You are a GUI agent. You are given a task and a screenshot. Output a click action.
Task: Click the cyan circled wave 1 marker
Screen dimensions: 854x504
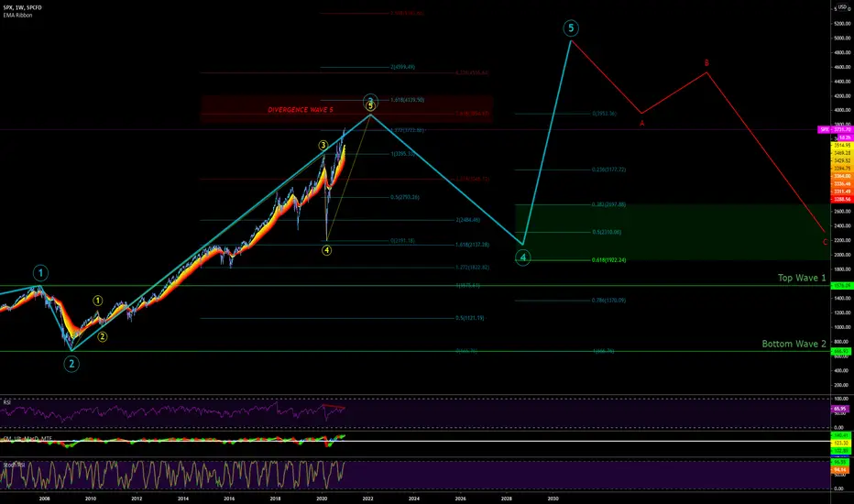pyautogui.click(x=40, y=273)
